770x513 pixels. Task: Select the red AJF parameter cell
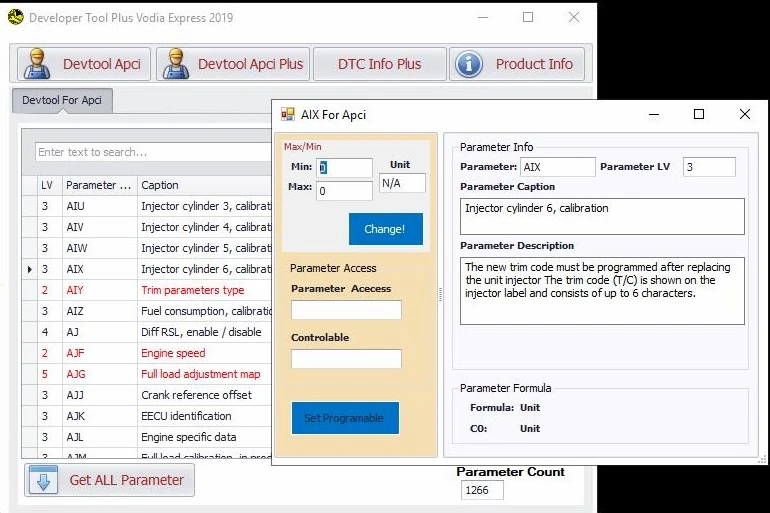click(100, 353)
